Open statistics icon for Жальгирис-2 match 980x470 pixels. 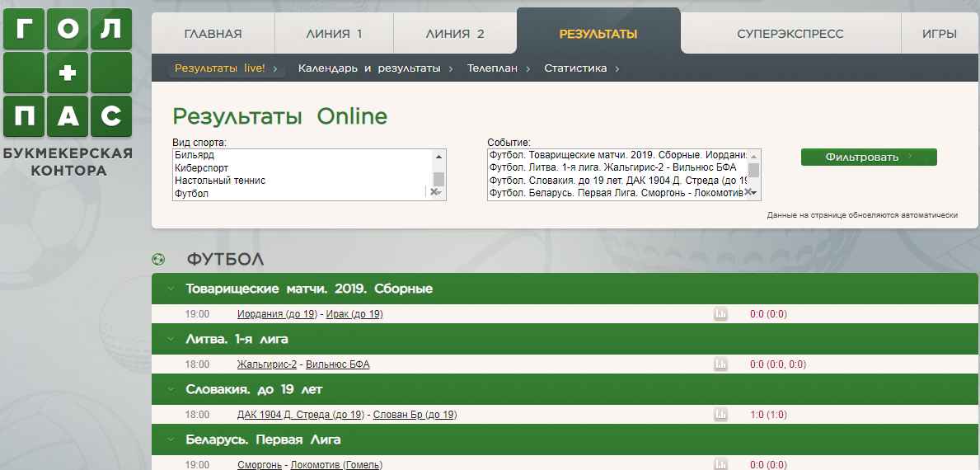click(x=720, y=364)
